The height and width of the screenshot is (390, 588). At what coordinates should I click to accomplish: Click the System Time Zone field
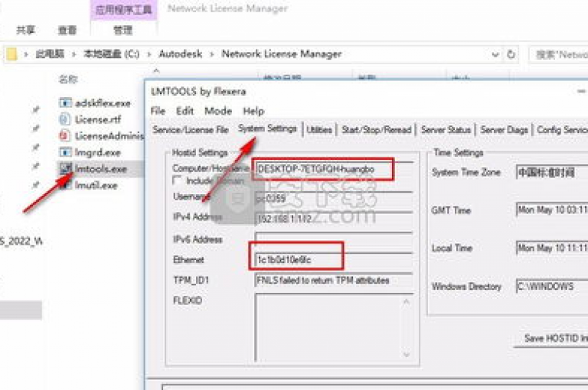tap(552, 172)
